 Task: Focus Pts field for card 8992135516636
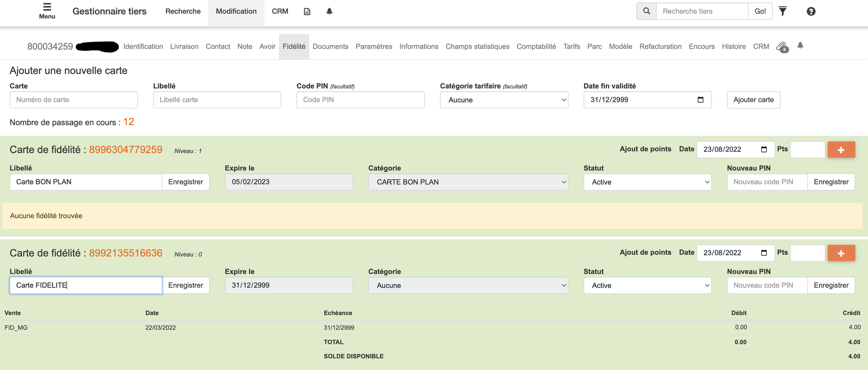click(808, 253)
